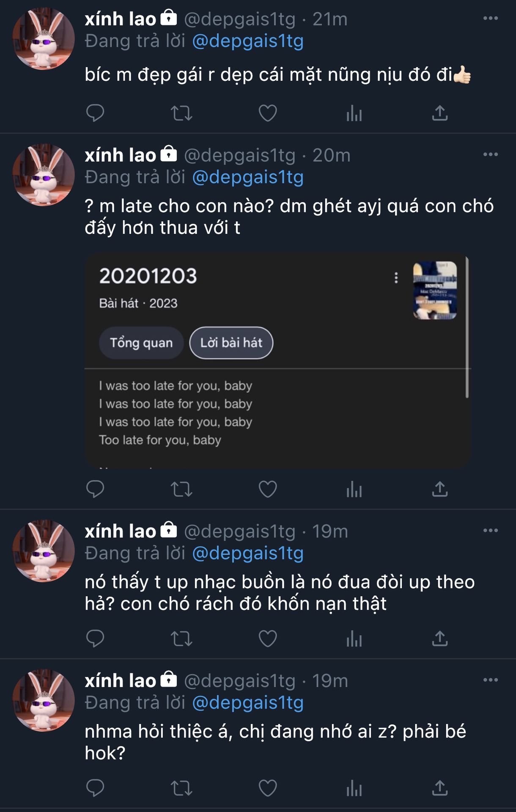
Task: Open more options on the 21m tweet
Action: pos(490,18)
